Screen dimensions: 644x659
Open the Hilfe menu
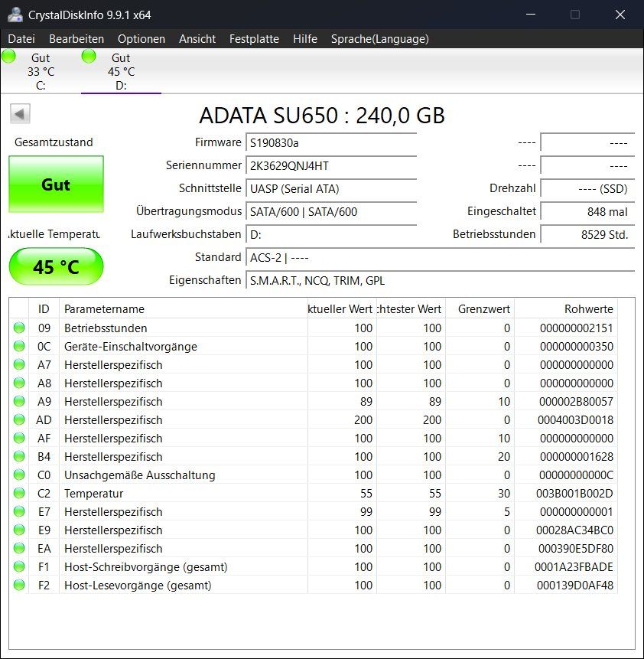[305, 39]
